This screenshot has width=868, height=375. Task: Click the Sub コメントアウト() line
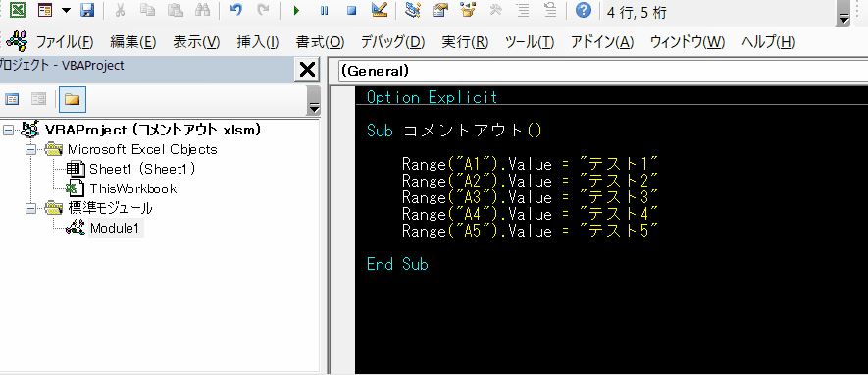click(454, 131)
